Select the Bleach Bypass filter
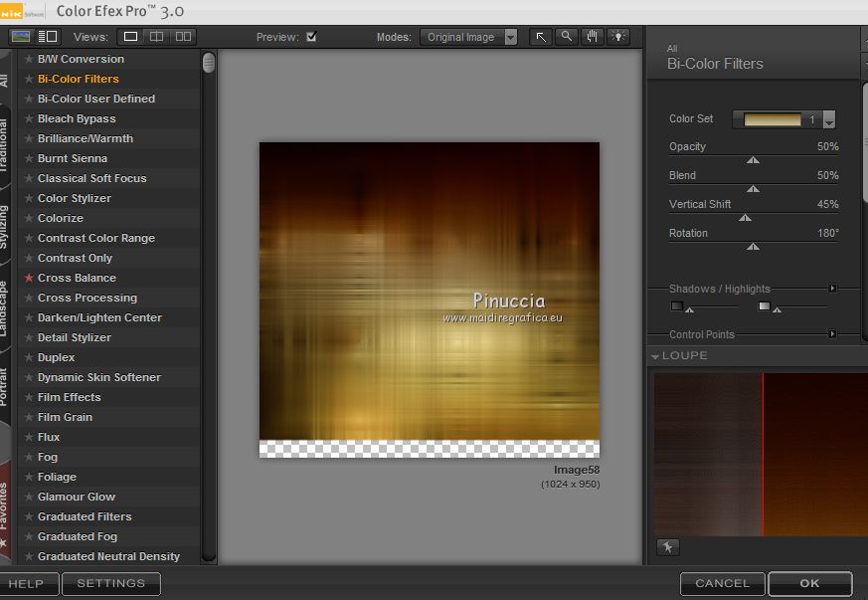 point(77,118)
